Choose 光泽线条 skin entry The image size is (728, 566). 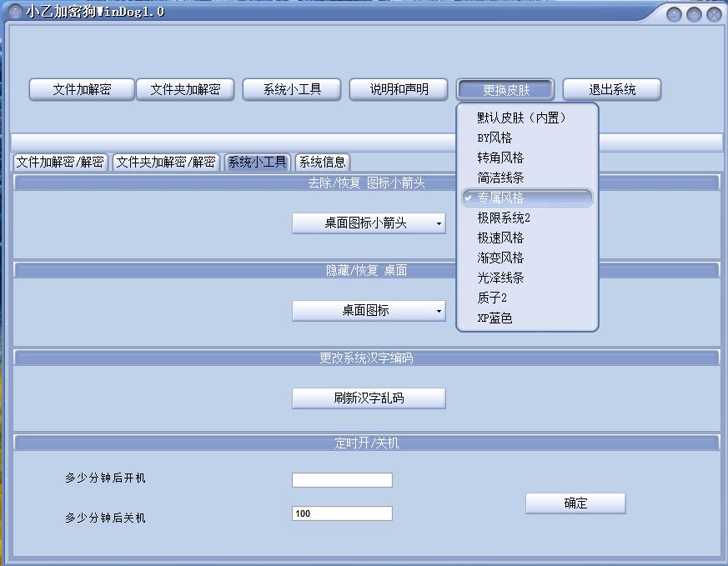pyautogui.click(x=527, y=278)
